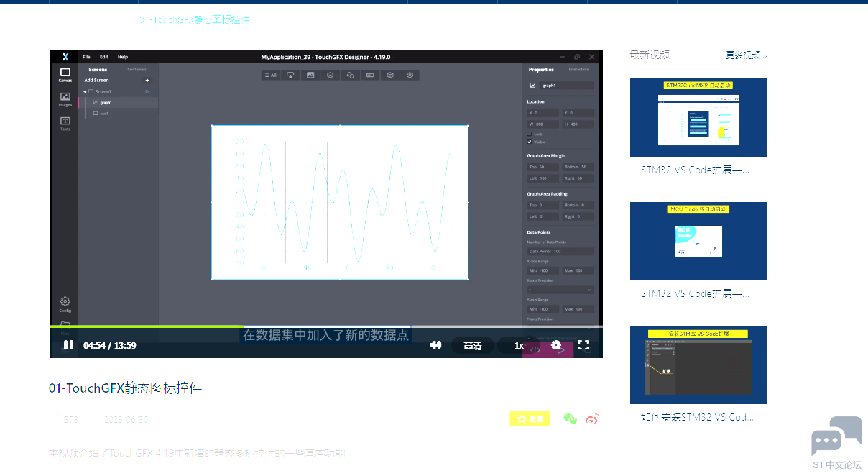Add a screen with plus icon
The height and width of the screenshot is (476, 868).
pyautogui.click(x=147, y=81)
